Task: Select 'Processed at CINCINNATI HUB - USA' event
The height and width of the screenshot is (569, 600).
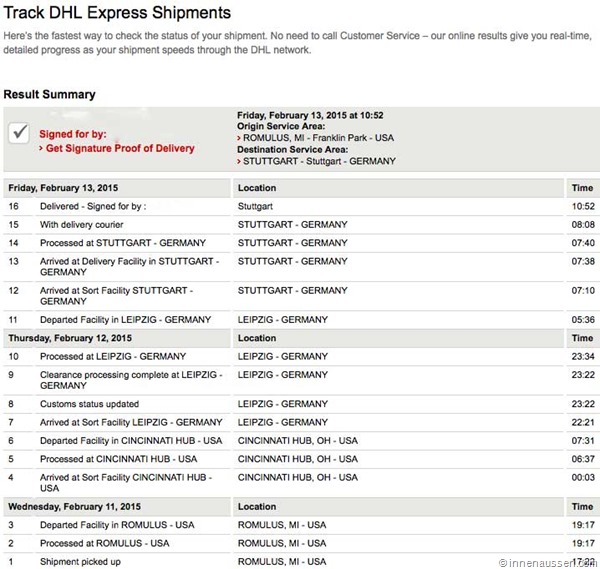Action: pyautogui.click(x=119, y=459)
